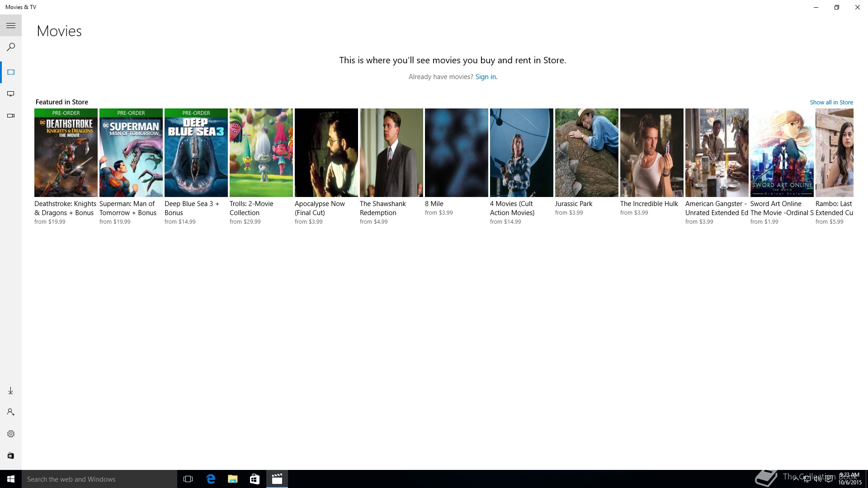Image resolution: width=868 pixels, height=488 pixels.
Task: Select The Shawshank Redemption poster
Action: pyautogui.click(x=392, y=153)
